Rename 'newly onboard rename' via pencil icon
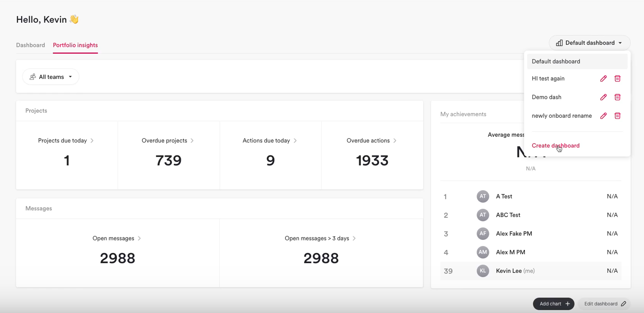This screenshot has width=644, height=313. 603,116
